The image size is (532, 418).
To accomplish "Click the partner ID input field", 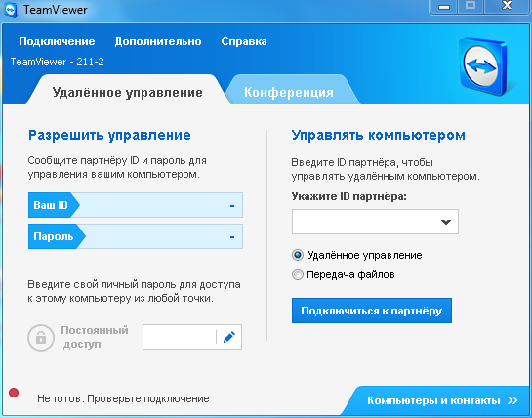I will tap(375, 222).
